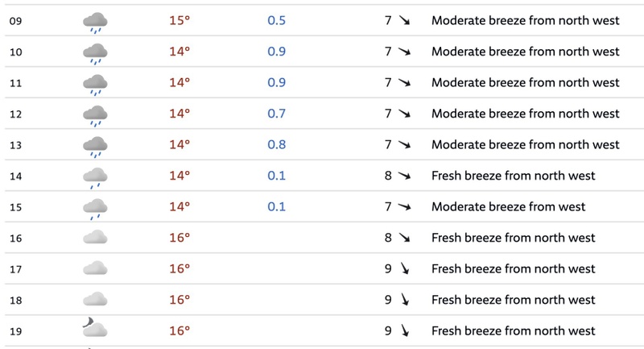This screenshot has height=349, width=644.
Task: Select the 16° temperature at hour 19
Action: pyautogui.click(x=180, y=330)
